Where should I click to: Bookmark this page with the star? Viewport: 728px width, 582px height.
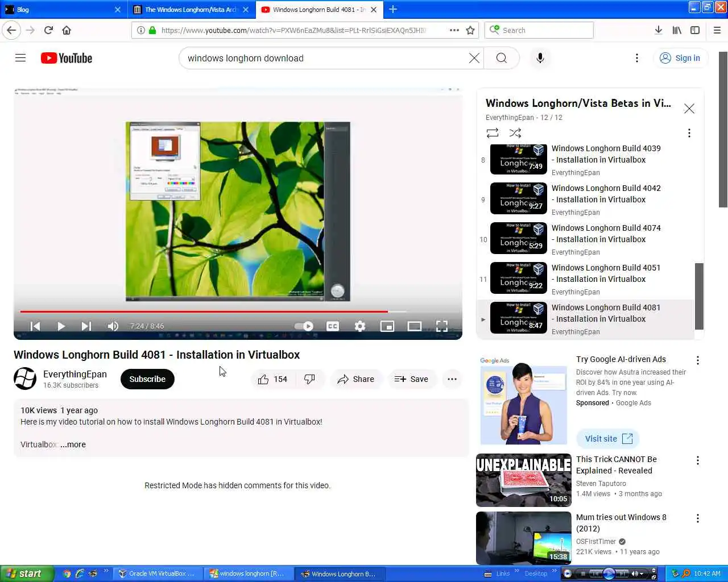470,30
